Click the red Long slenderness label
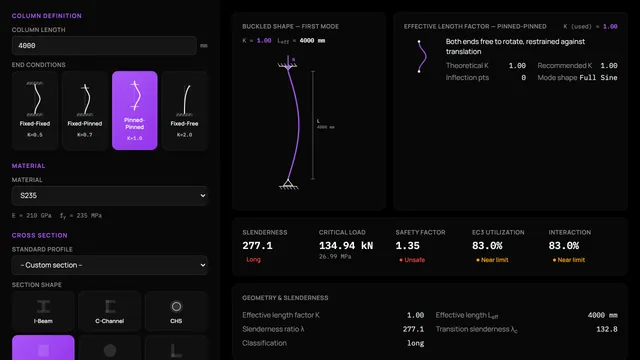Image resolution: width=640 pixels, height=360 pixels. [253, 260]
